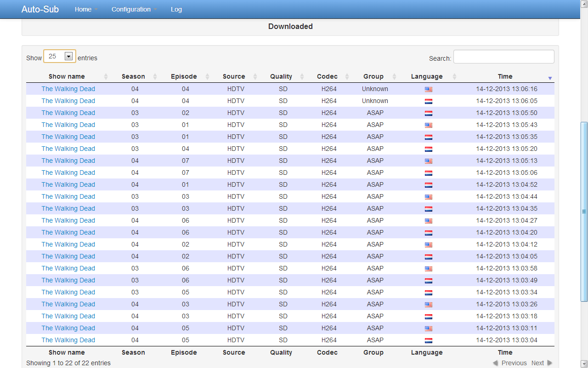Select time cell 14-12-2013 13:03:49
Screen dimensions: 588x368
click(507, 280)
